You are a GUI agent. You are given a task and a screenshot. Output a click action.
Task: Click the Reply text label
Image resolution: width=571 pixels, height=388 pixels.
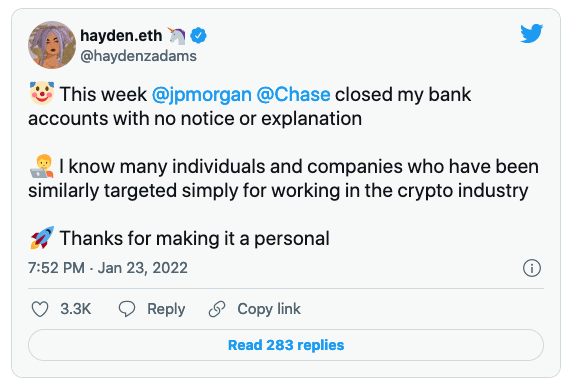166,309
